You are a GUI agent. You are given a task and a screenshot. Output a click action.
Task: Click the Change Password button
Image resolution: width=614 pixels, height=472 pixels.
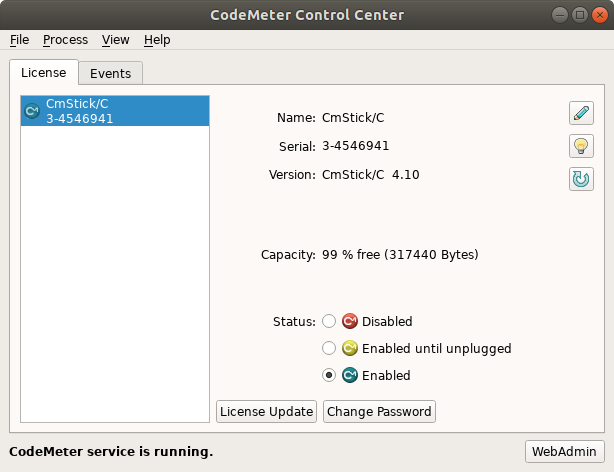[379, 411]
